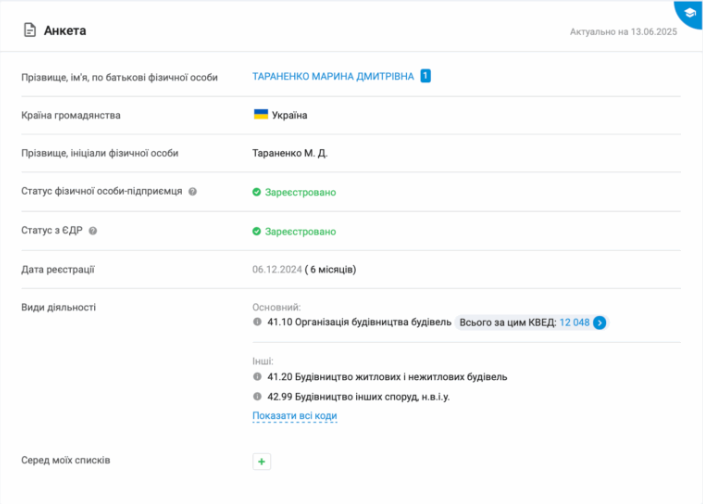Click the Анкета section heading
The height and width of the screenshot is (504, 703).
(65, 30)
